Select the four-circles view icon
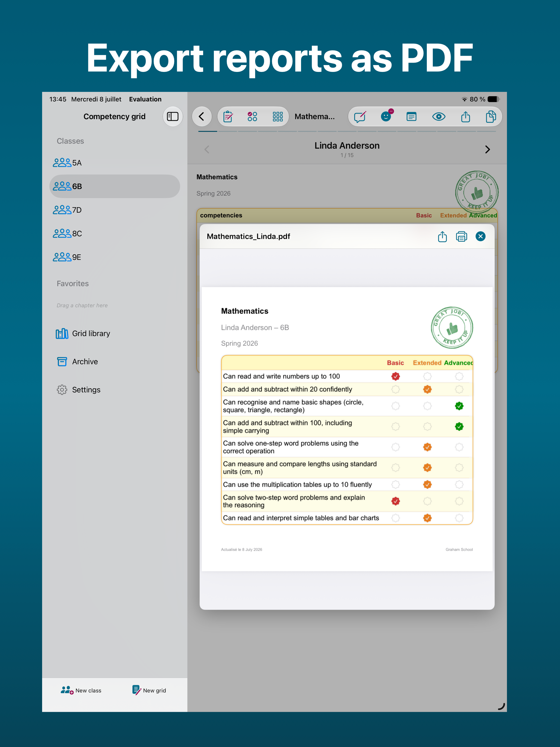This screenshot has height=747, width=560. pyautogui.click(x=252, y=116)
